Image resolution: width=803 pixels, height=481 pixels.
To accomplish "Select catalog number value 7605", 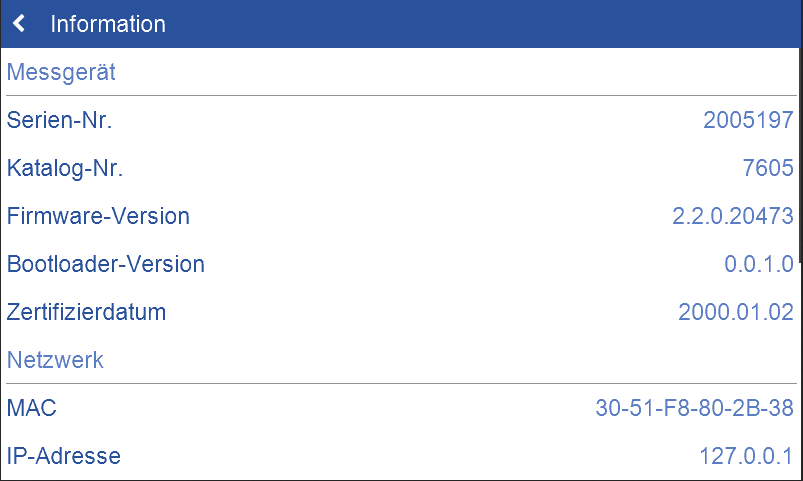I will click(x=768, y=168).
